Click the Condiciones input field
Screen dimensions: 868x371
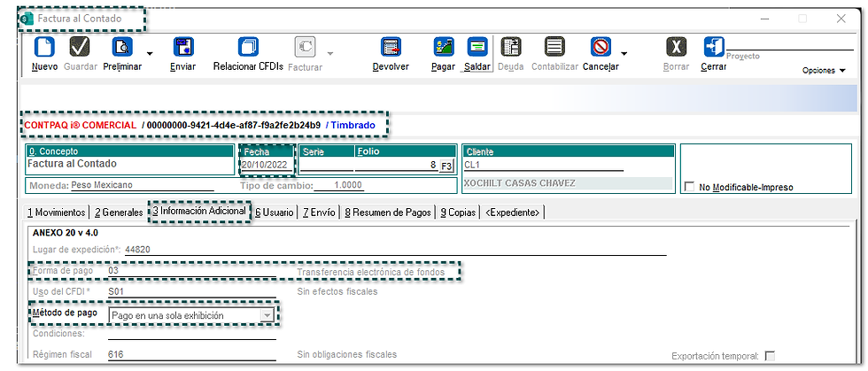pos(191,333)
